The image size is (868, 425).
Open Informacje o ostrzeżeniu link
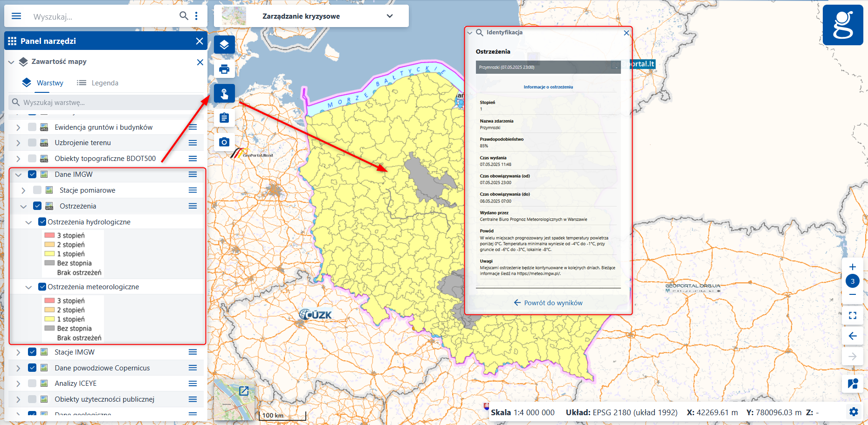coord(548,87)
